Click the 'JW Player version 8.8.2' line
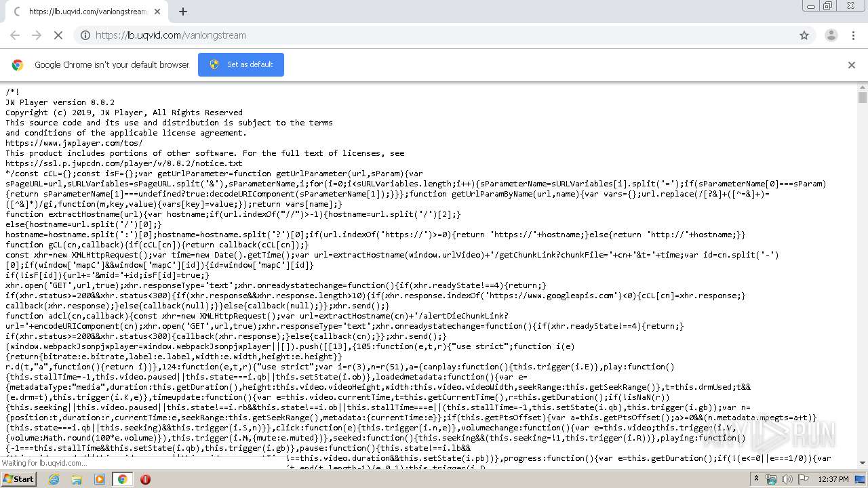This screenshot has height=488, width=868. (60, 102)
